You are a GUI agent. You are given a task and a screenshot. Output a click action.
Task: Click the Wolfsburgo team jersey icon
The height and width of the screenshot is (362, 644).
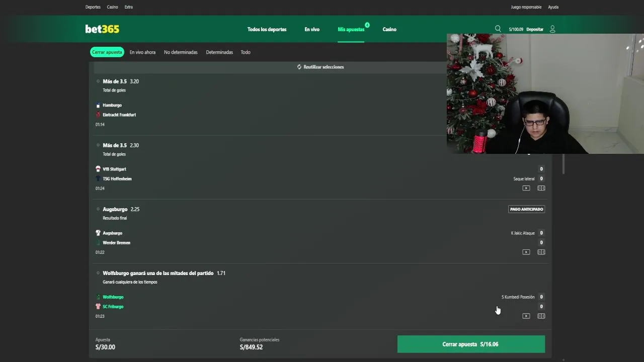point(98,297)
